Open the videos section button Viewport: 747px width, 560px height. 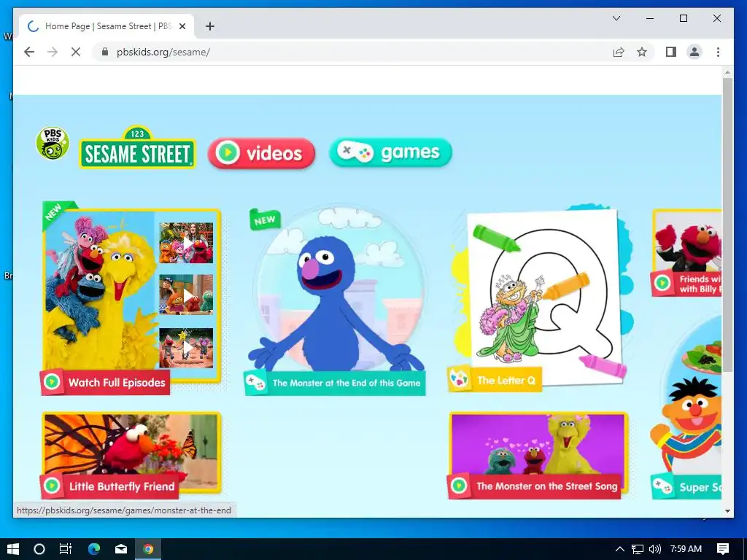(262, 153)
